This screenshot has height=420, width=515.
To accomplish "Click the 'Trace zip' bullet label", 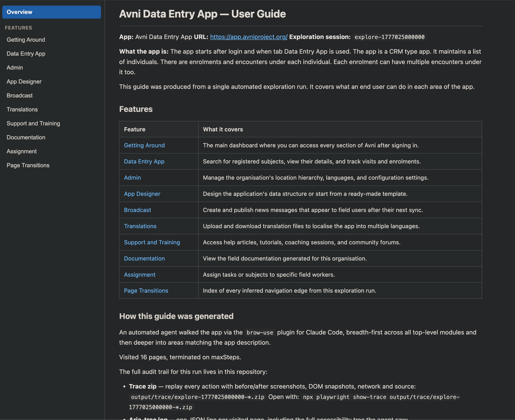I will [143, 387].
